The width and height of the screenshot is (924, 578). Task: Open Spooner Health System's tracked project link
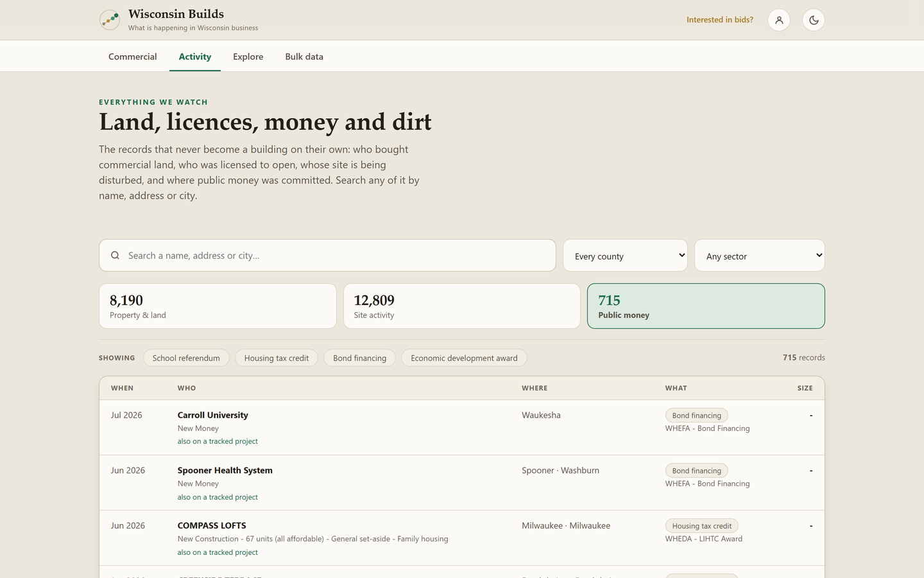click(x=218, y=497)
